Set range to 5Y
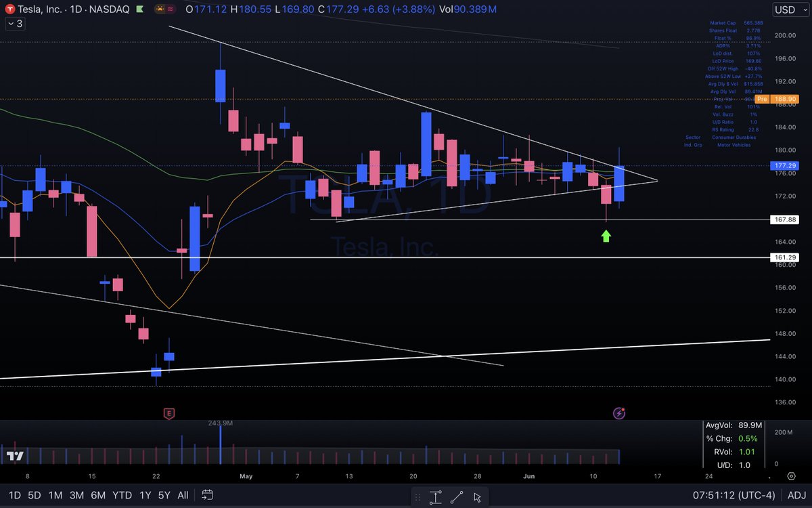This screenshot has width=812, height=508. pyautogui.click(x=164, y=495)
